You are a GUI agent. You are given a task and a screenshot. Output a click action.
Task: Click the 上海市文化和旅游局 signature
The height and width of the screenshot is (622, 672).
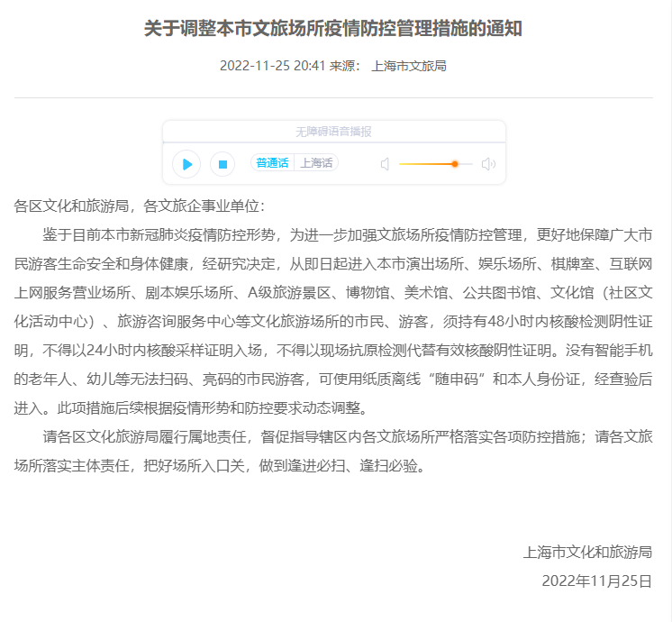[587, 552]
